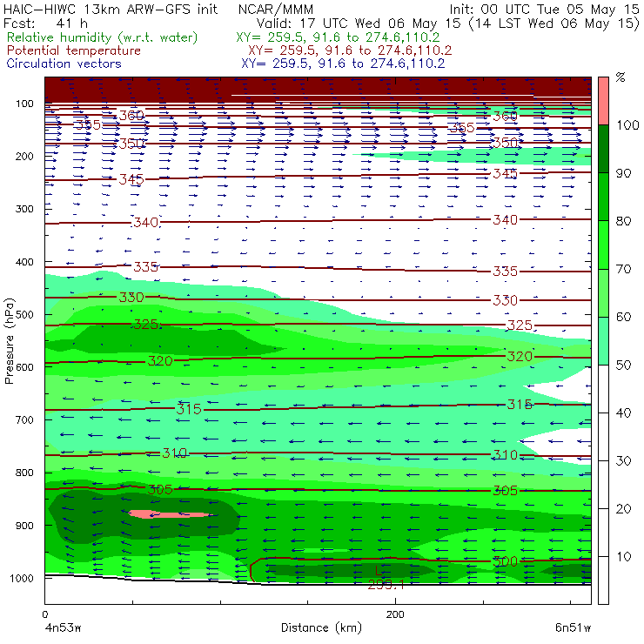
Task: Click the 50–60% aqua colorbar segment
Action: [603, 341]
